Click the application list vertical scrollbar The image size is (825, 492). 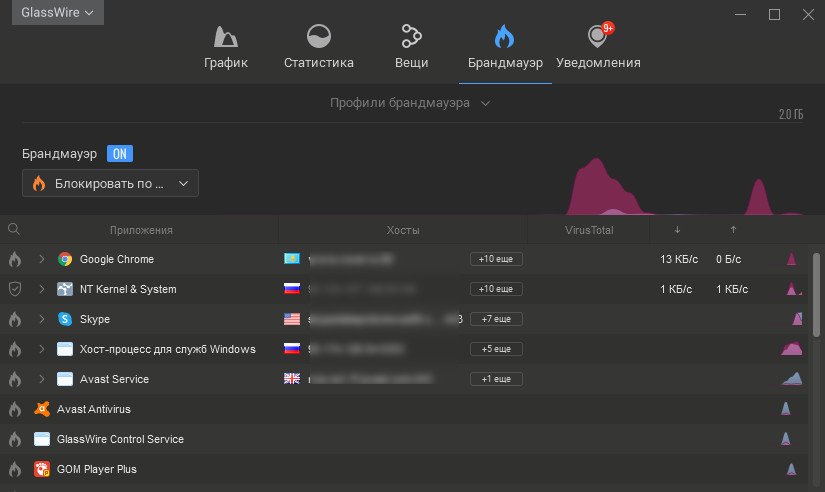[x=817, y=295]
